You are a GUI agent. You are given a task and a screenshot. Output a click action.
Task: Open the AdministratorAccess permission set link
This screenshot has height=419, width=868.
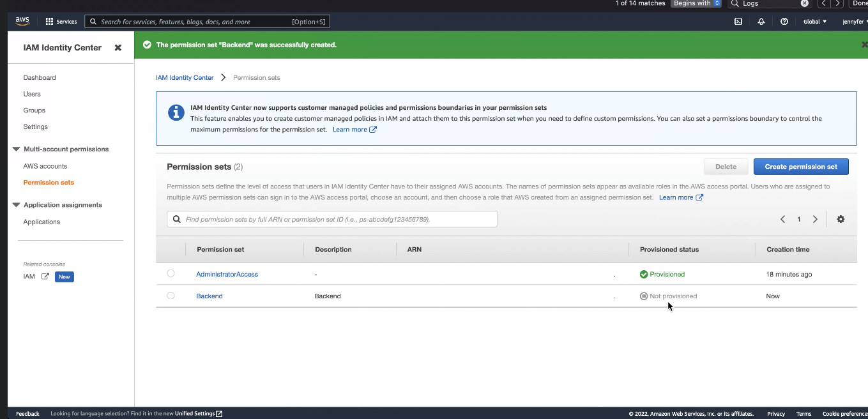coord(227,275)
